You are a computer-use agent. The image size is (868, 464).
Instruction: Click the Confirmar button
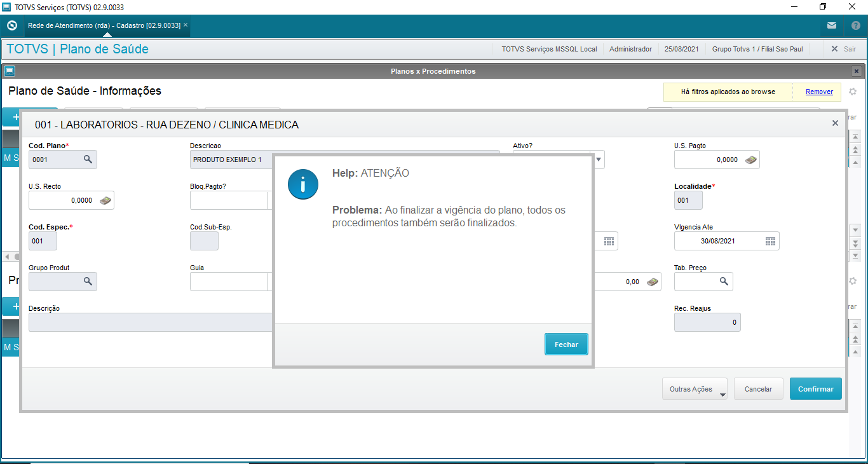[x=816, y=389]
